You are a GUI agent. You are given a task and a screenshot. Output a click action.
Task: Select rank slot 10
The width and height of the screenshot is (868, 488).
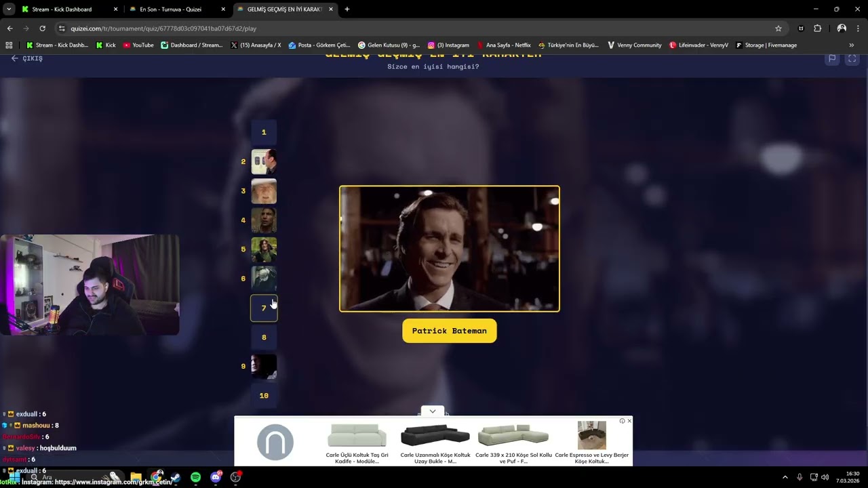(264, 396)
